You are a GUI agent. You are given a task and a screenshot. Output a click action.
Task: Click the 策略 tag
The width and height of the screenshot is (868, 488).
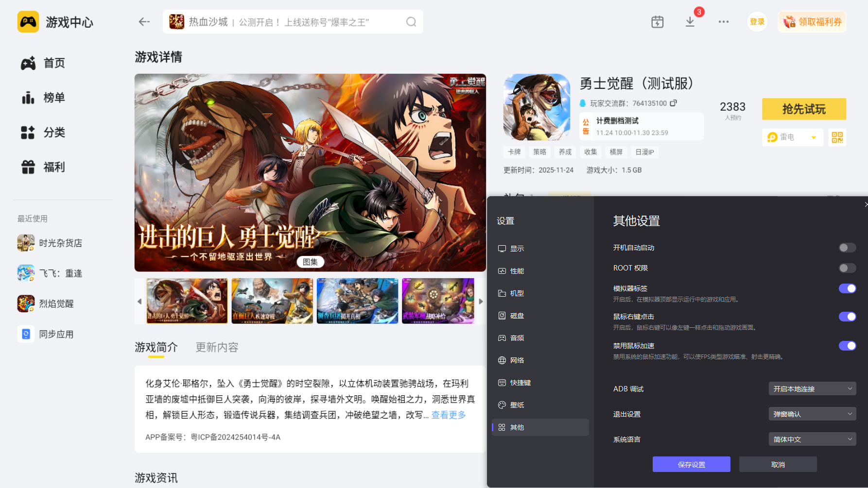(539, 152)
